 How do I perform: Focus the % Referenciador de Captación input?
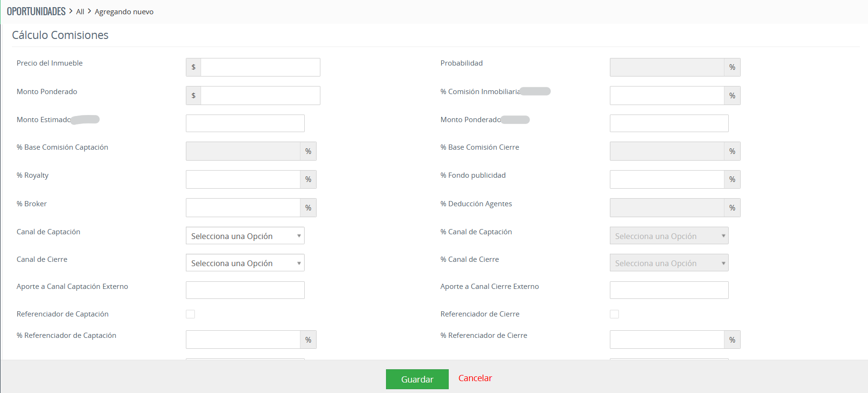coord(243,339)
